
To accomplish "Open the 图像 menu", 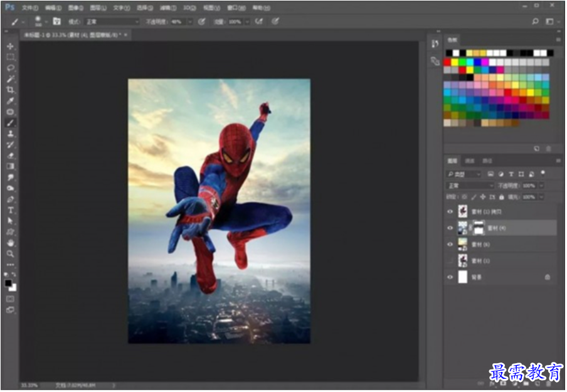I will point(75,8).
